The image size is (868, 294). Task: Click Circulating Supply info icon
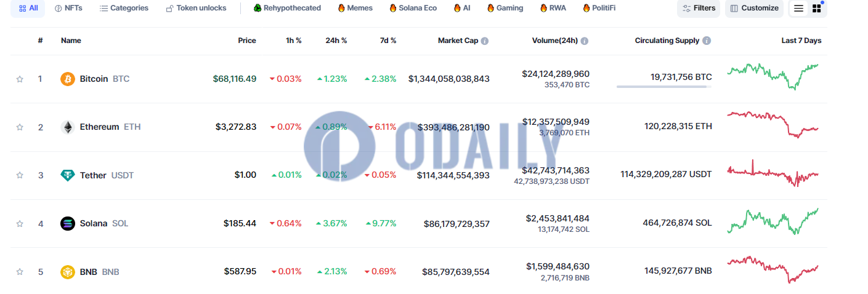707,41
